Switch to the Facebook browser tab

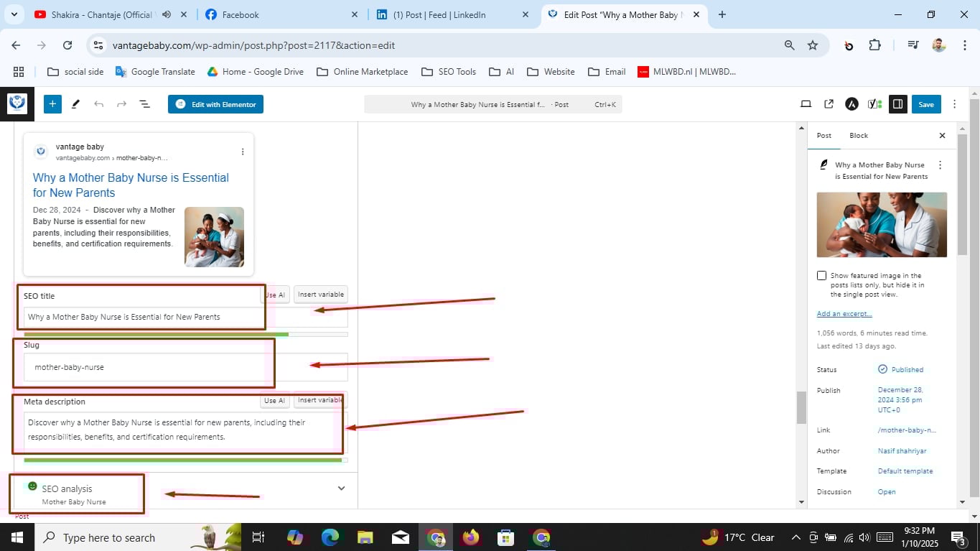[x=281, y=14]
